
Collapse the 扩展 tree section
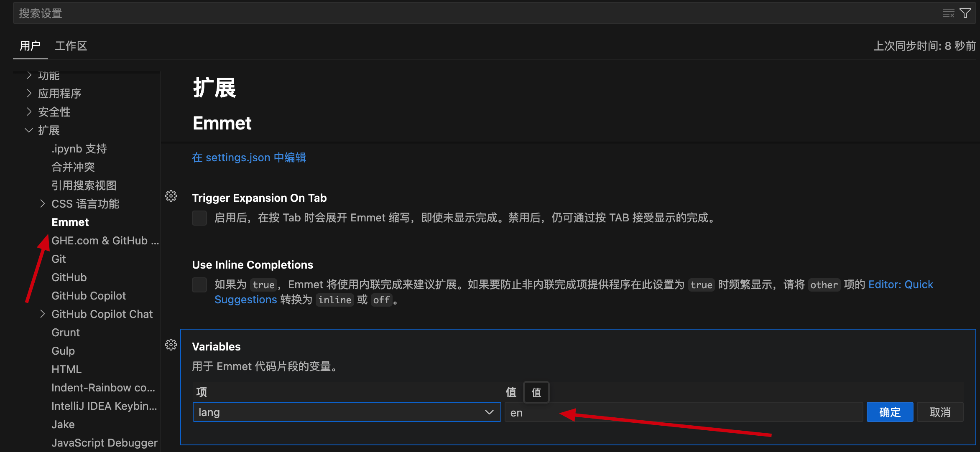(x=29, y=130)
